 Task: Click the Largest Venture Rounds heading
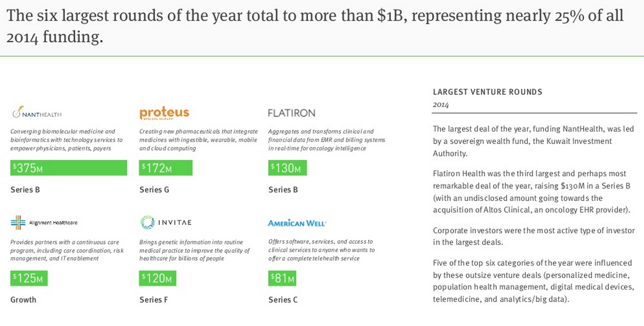[488, 92]
